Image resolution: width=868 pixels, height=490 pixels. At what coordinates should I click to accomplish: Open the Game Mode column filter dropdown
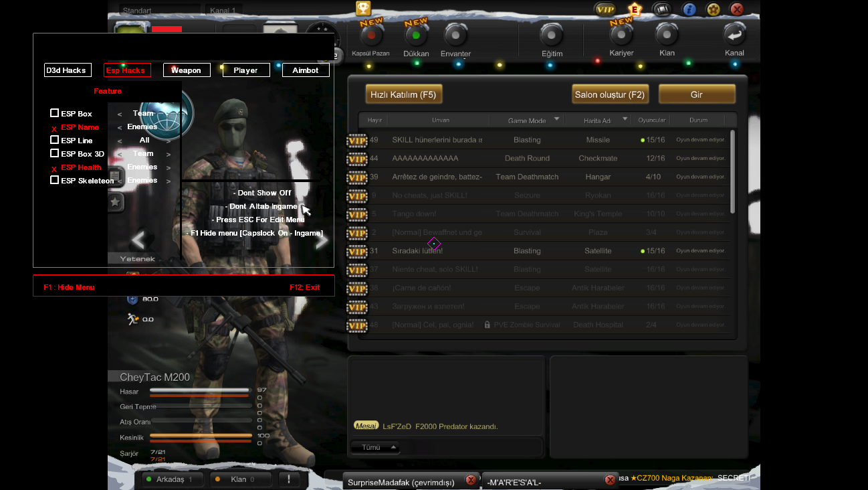556,120
